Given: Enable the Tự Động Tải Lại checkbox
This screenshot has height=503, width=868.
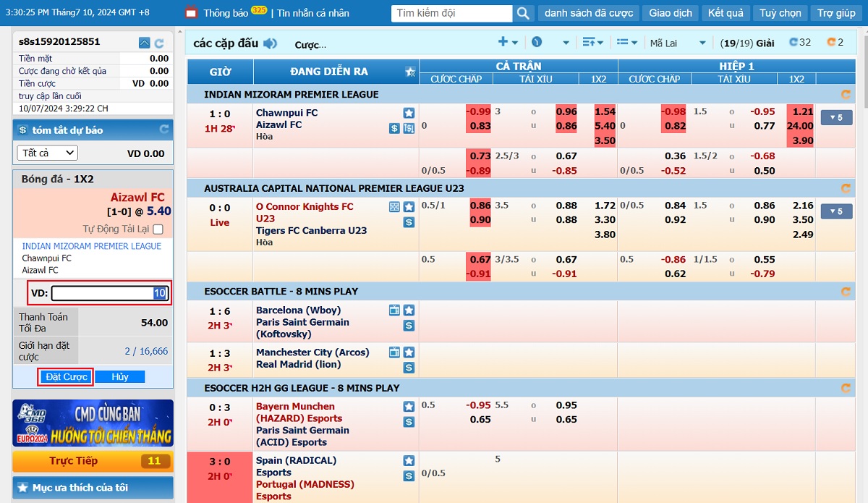Looking at the screenshot, I should (158, 229).
